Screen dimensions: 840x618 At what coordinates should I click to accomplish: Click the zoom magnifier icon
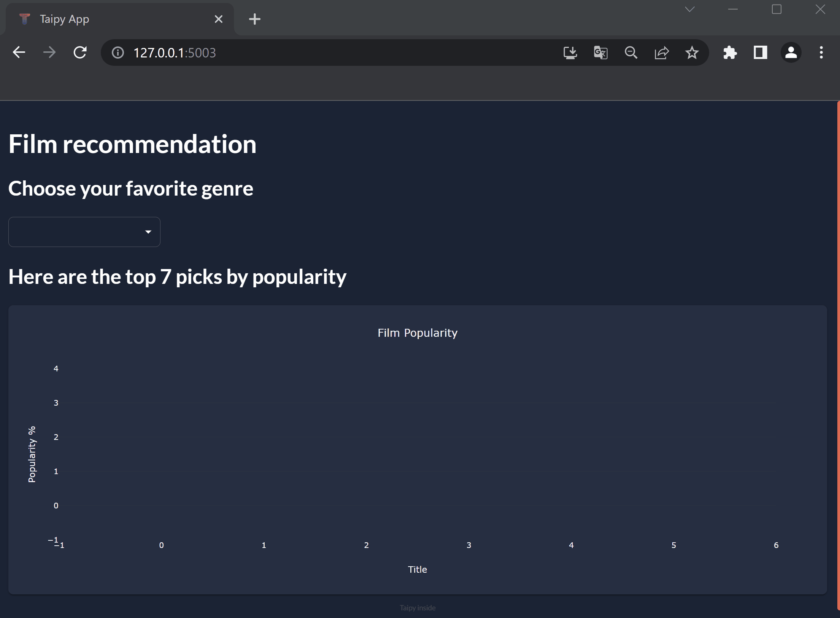click(631, 53)
